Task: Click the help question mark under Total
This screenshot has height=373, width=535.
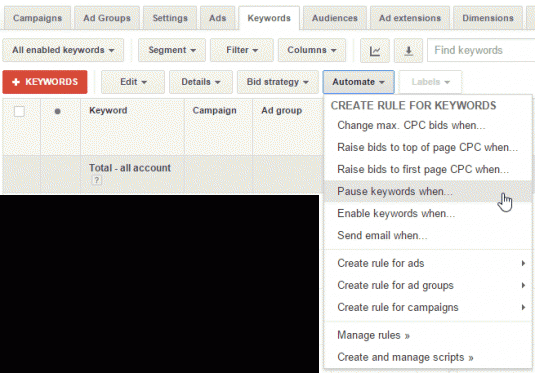Action: coord(97,180)
